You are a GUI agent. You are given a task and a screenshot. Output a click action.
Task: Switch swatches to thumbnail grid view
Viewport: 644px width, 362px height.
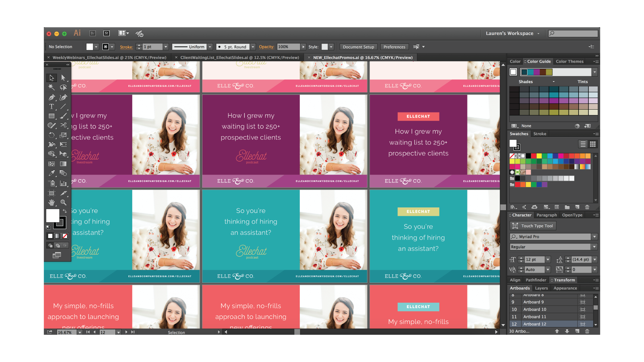pyautogui.click(x=593, y=144)
